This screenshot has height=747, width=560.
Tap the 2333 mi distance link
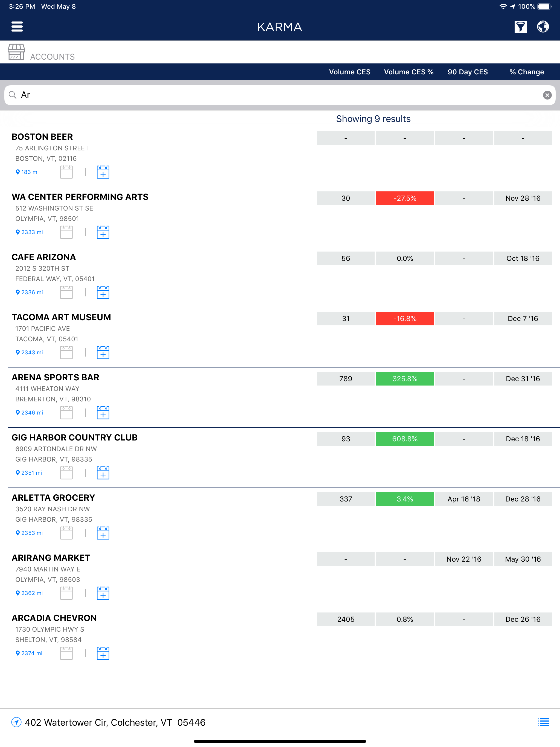tap(29, 232)
